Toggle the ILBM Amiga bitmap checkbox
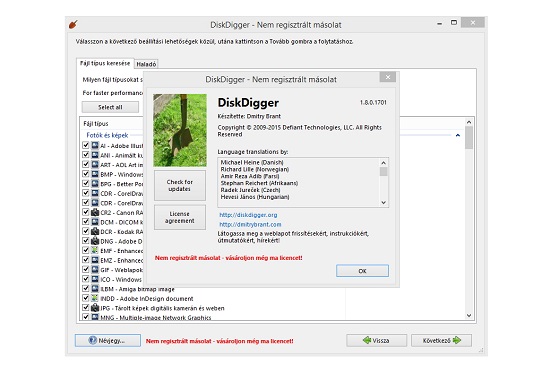Image resolution: width=550 pixels, height=374 pixels. (86, 288)
